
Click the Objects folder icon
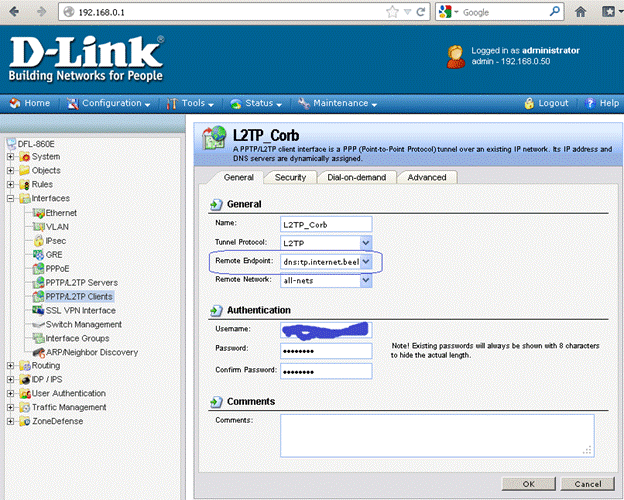(24, 170)
